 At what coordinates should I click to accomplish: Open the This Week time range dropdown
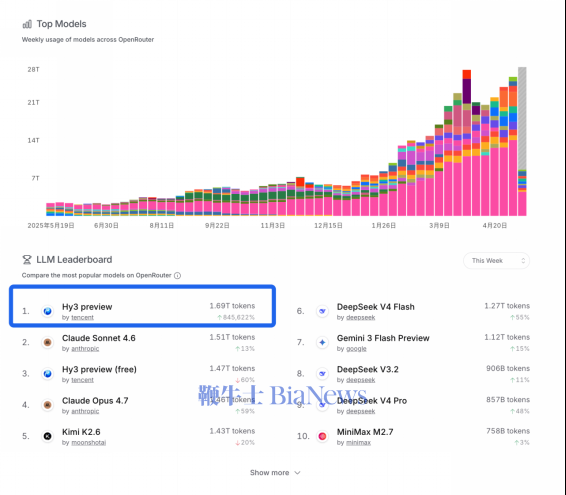[496, 261]
